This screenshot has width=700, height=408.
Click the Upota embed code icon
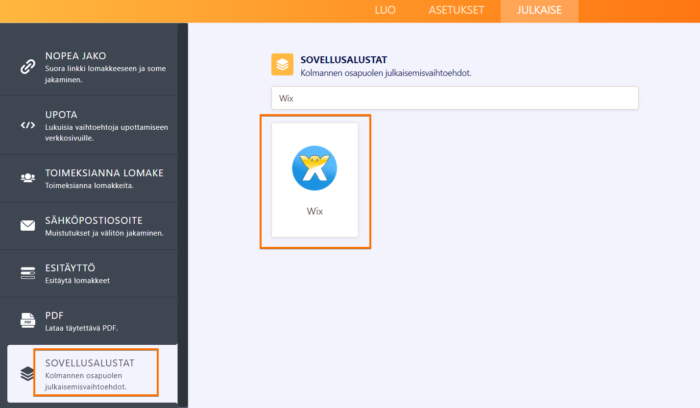(x=28, y=125)
